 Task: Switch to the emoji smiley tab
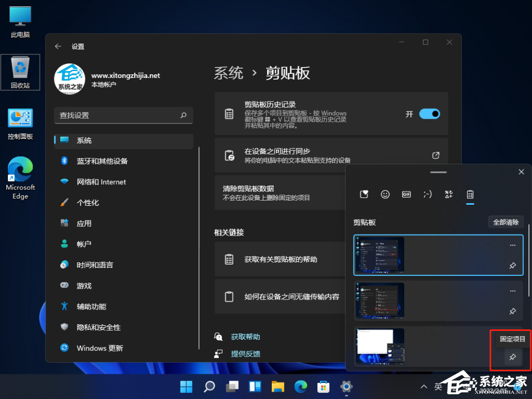[x=385, y=194]
